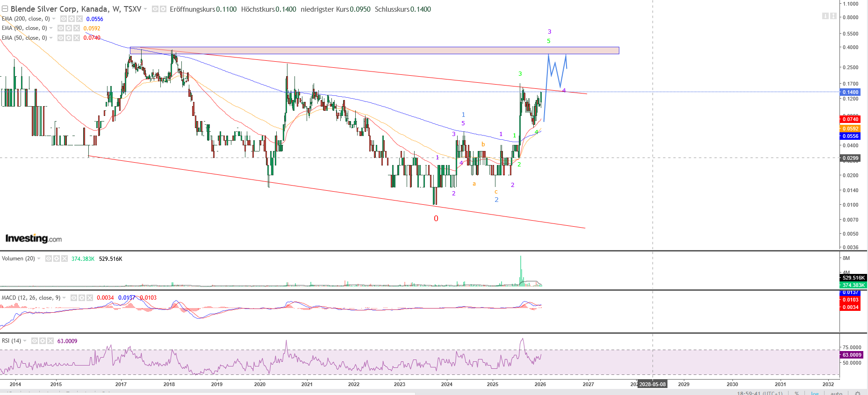Open settings for the EMA 200 indicator
The image size is (868, 395).
coord(72,19)
